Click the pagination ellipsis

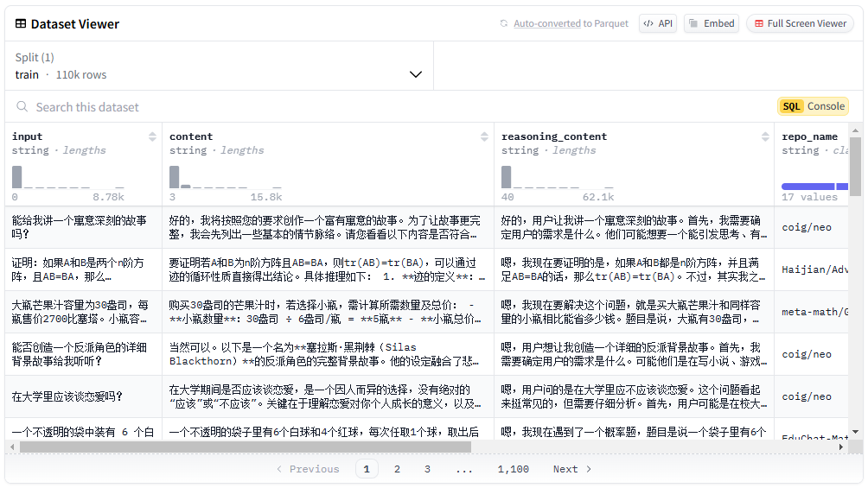(464, 469)
